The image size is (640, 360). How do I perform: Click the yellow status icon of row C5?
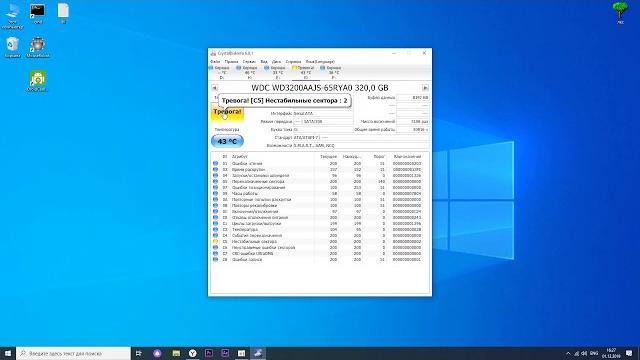coord(215,242)
